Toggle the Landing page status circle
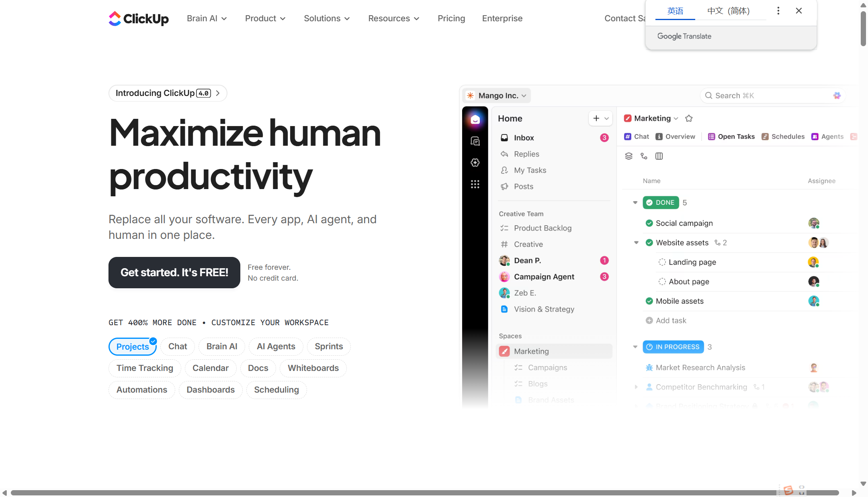 coord(662,262)
